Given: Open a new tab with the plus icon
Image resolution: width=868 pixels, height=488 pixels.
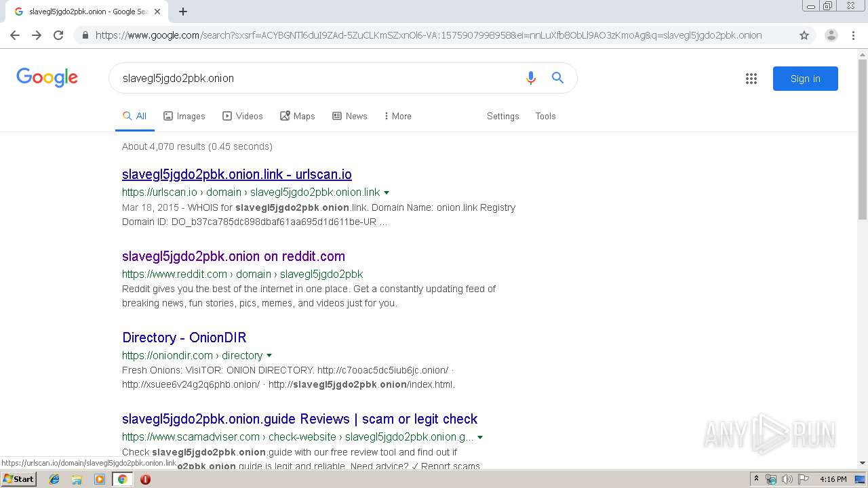Looking at the screenshot, I should click(183, 12).
